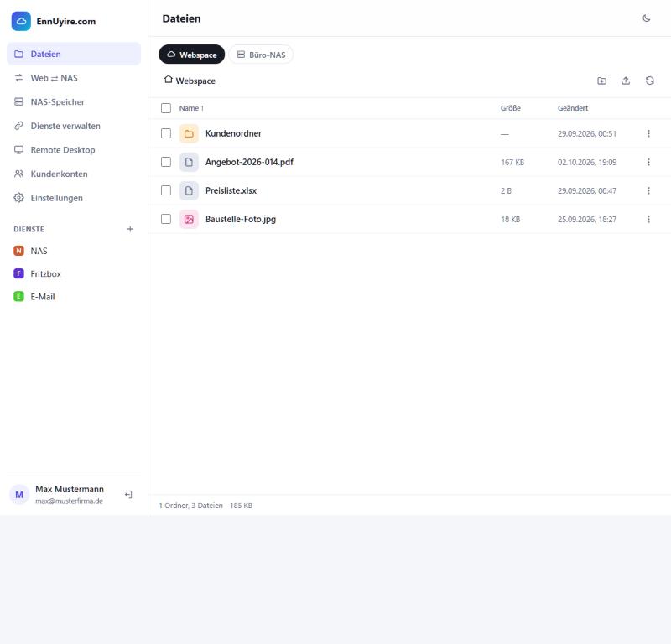Click the max@musterfirma.de email text
Screen dimensions: 671x644
click(69, 501)
